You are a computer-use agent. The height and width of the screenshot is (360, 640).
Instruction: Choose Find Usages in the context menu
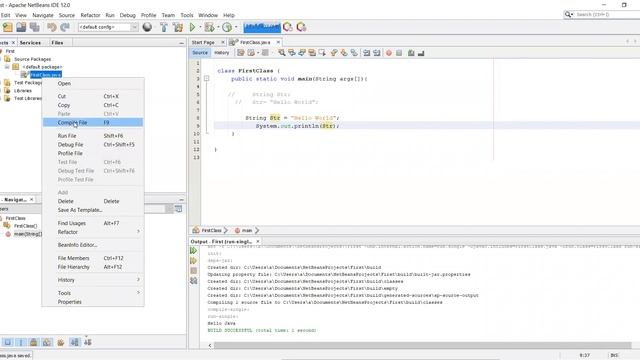93,223
